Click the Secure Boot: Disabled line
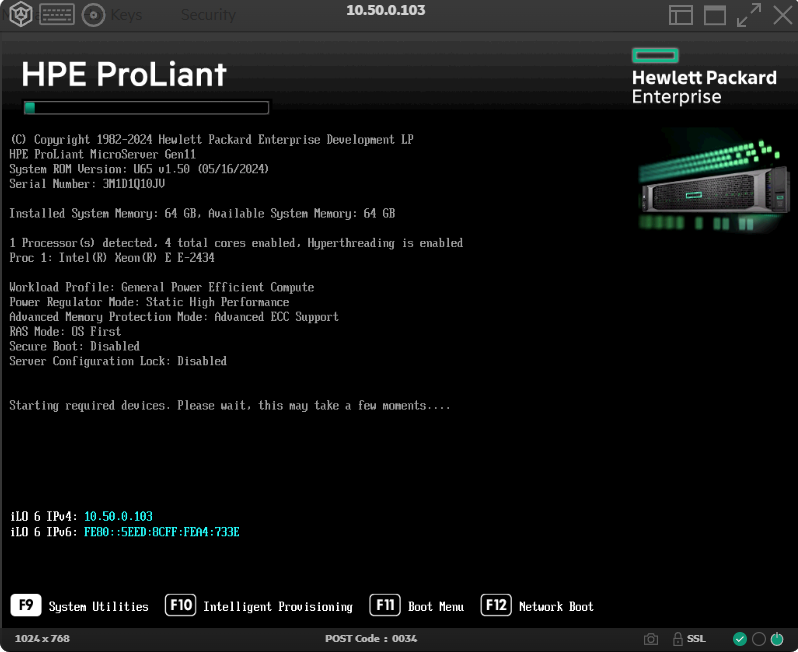This screenshot has width=798, height=652. pos(74,346)
